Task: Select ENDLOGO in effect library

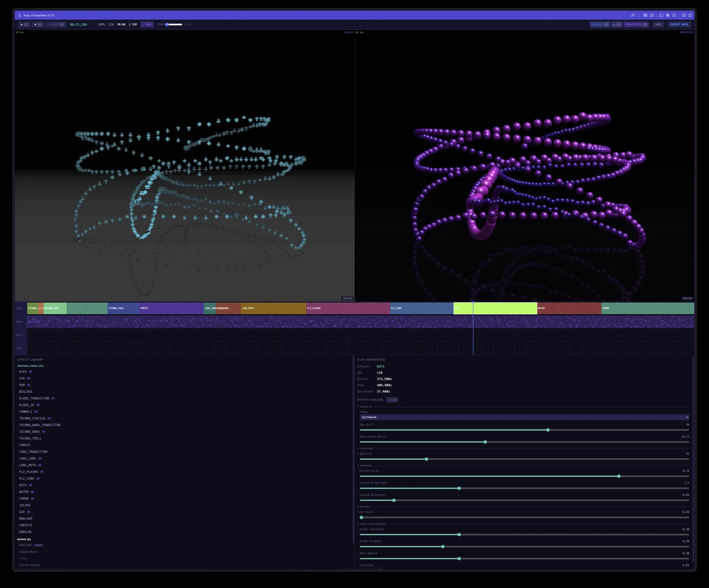Action: click(x=25, y=518)
